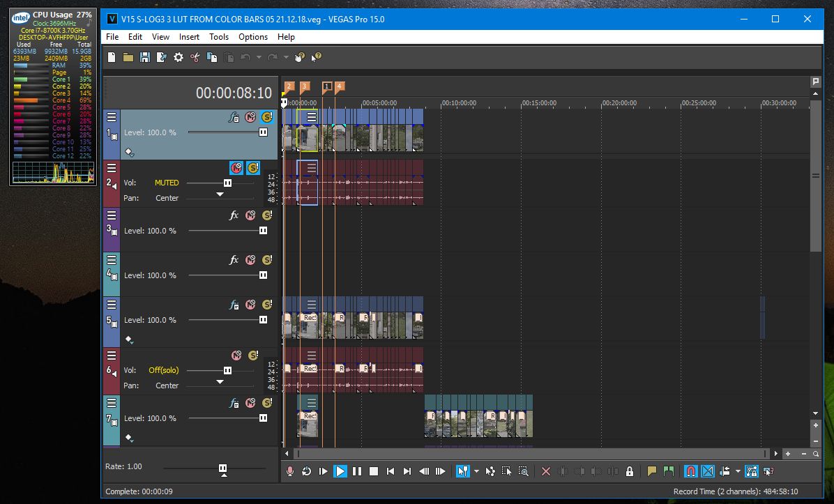Open the Edit menu
The height and width of the screenshot is (504, 834).
tap(135, 37)
